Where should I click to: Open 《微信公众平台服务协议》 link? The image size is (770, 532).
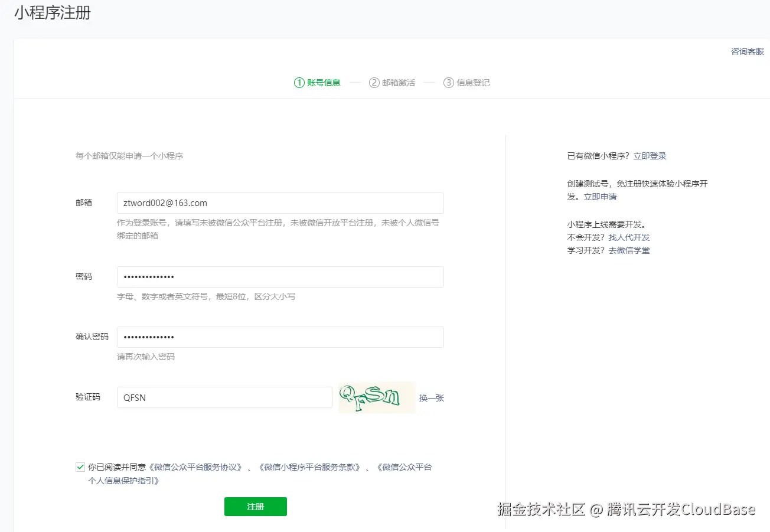click(x=196, y=467)
